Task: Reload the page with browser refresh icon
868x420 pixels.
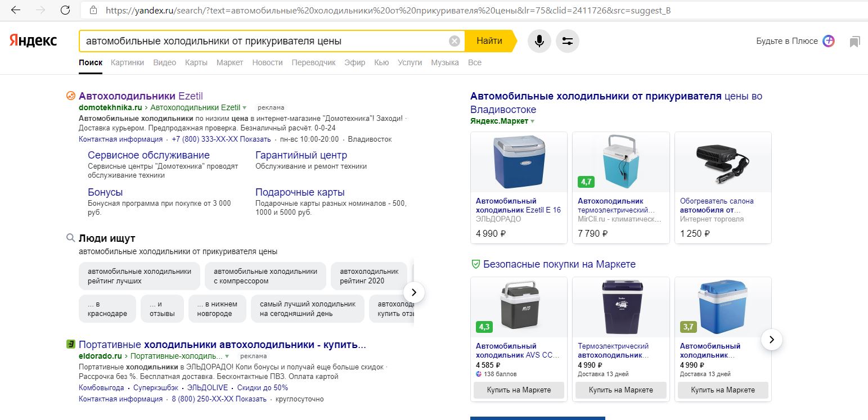Action: tap(65, 10)
